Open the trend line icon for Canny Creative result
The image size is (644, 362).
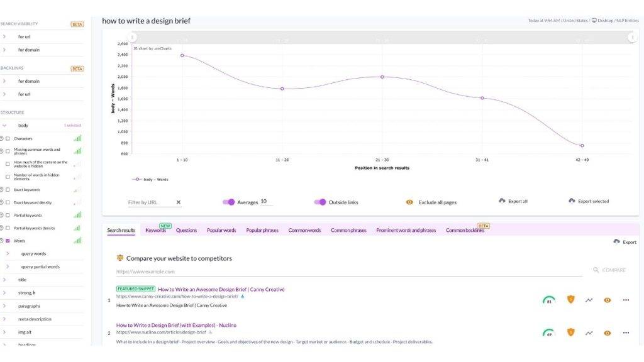tap(589, 300)
